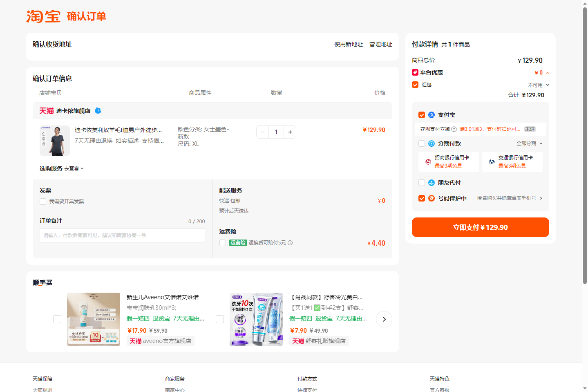588x392 pixels.
Task: Tick the checkbox for 新生儿Aveeno item
Action: [x=57, y=319]
